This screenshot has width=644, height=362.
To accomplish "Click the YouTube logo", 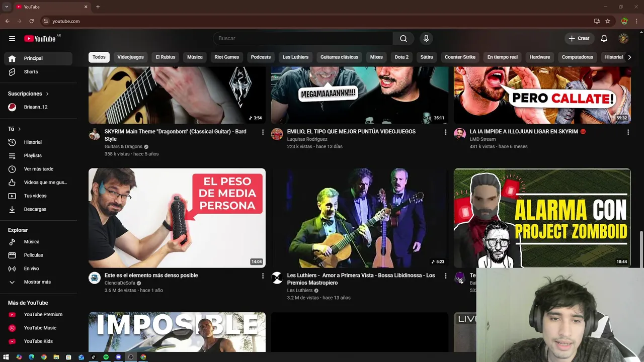I will [x=40, y=39].
